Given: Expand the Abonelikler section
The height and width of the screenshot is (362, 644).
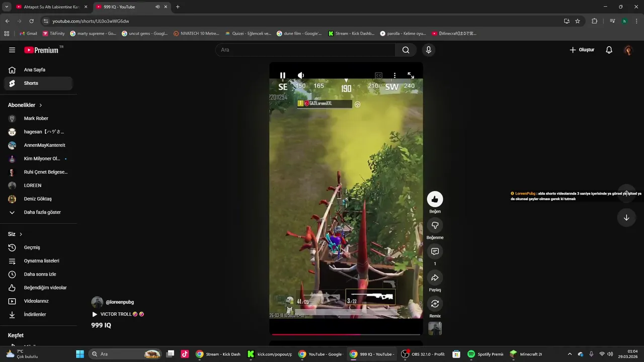Looking at the screenshot, I should (25, 105).
